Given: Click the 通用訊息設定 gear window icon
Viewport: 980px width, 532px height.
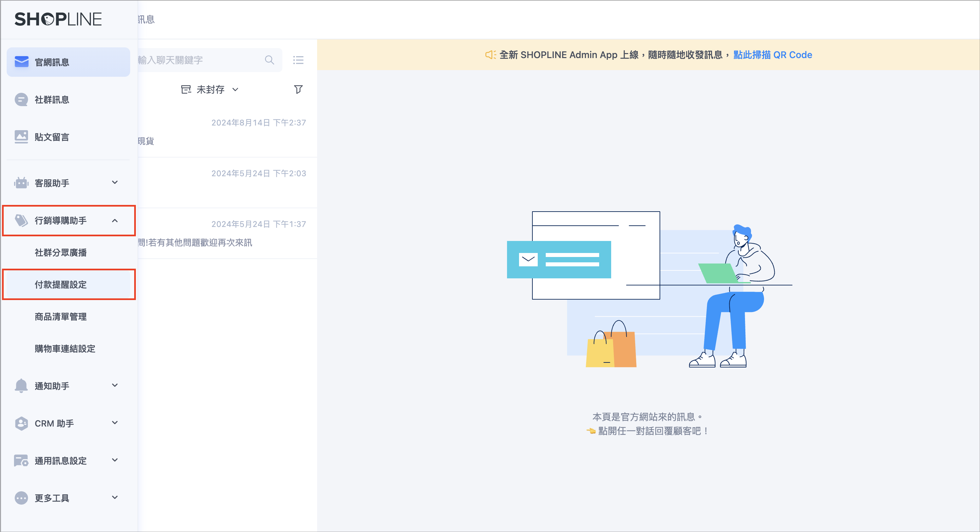Looking at the screenshot, I should (x=21, y=461).
